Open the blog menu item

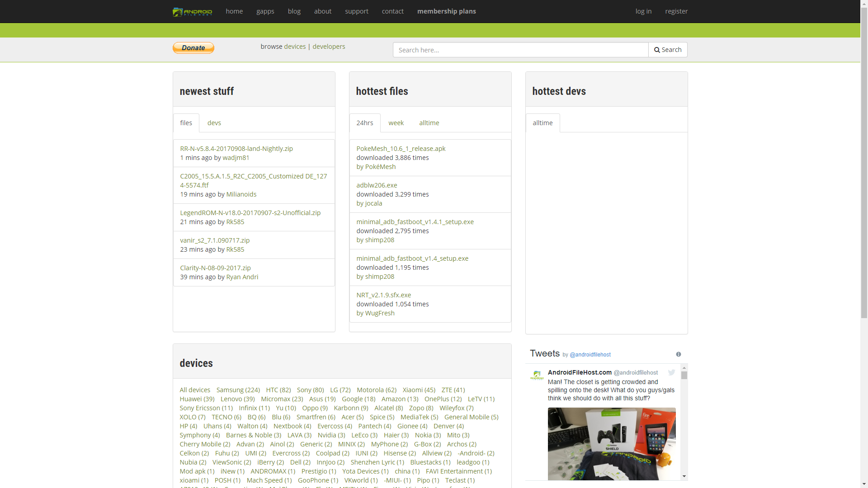[294, 11]
